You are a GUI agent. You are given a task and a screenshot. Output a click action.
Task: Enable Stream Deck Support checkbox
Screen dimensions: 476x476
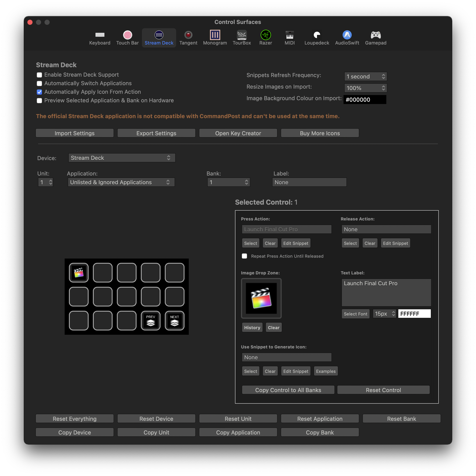(x=39, y=75)
